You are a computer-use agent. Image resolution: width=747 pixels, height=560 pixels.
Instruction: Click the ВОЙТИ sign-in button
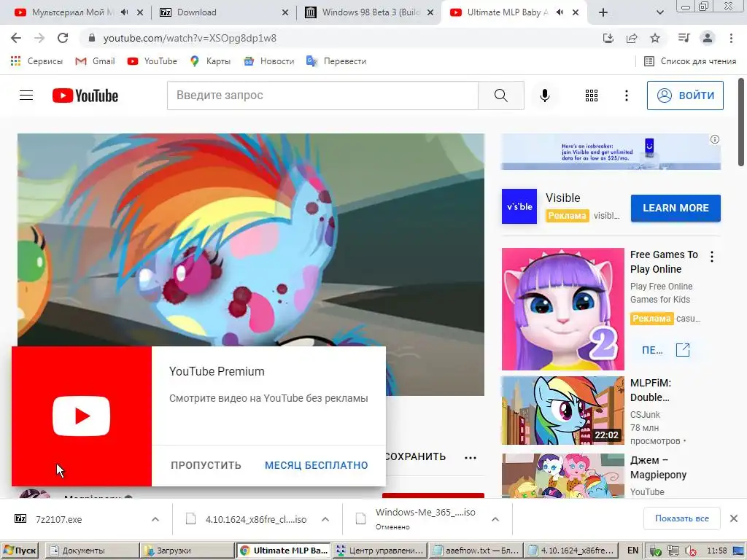click(685, 96)
